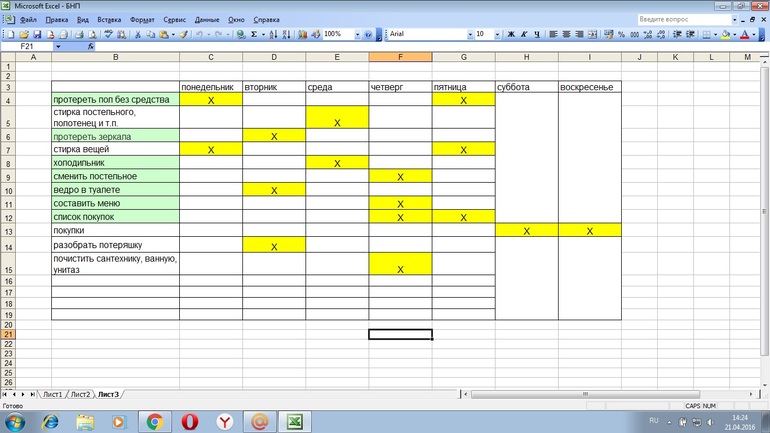
Task: Click the AutoSum sigma icon
Action: 254,34
